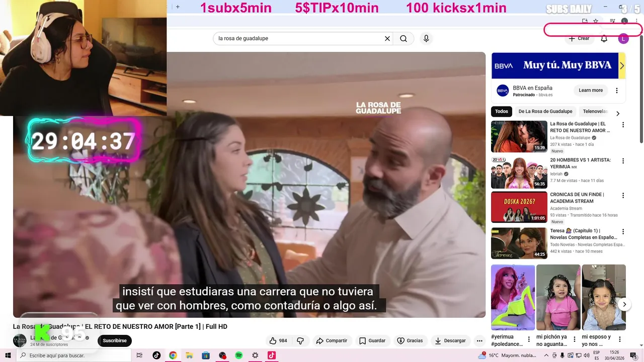Open Chrome media controls icon

pyautogui.click(x=612, y=21)
